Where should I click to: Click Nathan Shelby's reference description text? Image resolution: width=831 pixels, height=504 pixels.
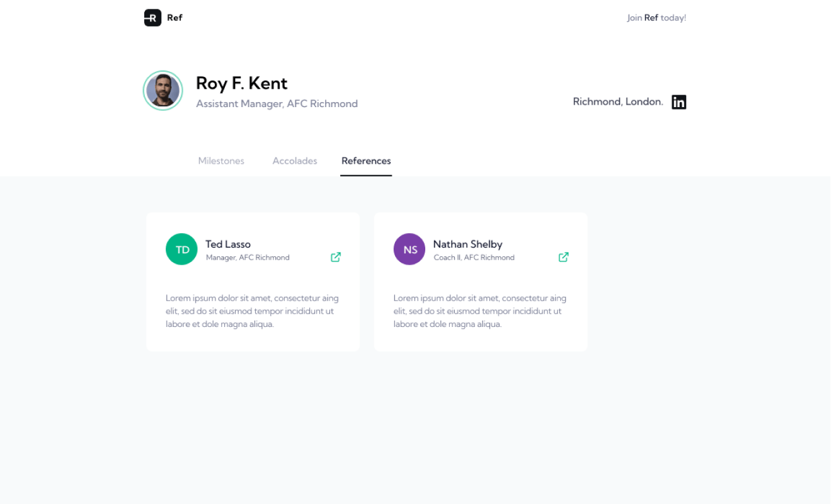click(x=480, y=311)
